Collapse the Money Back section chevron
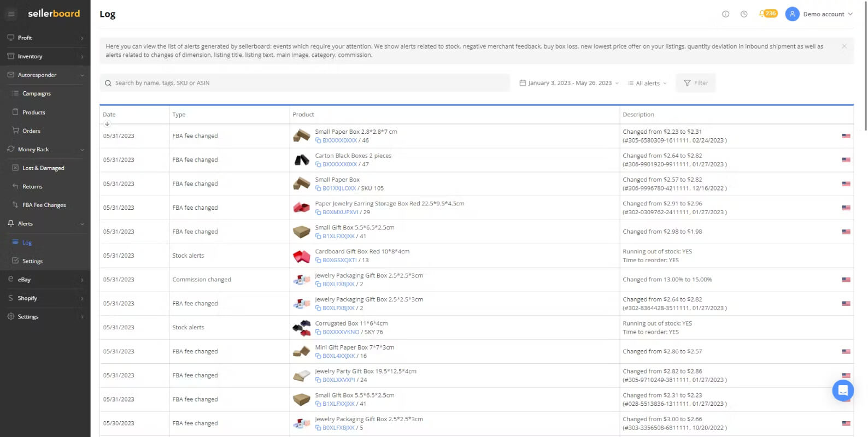868x437 pixels. click(x=82, y=150)
